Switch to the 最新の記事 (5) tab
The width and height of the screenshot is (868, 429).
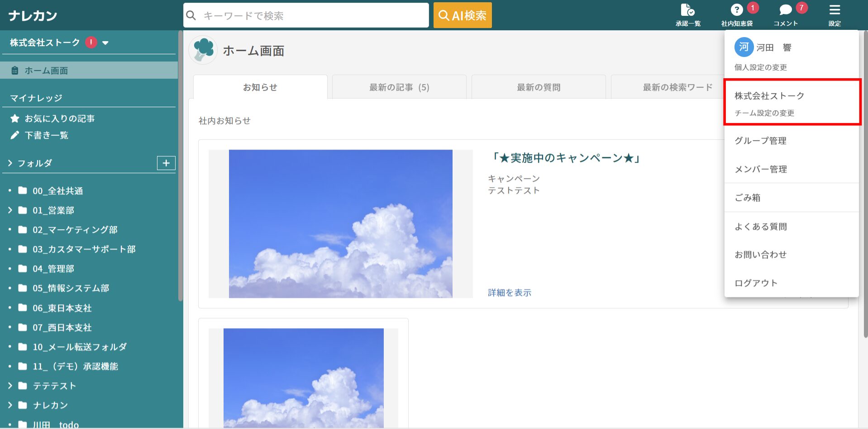[x=399, y=87]
